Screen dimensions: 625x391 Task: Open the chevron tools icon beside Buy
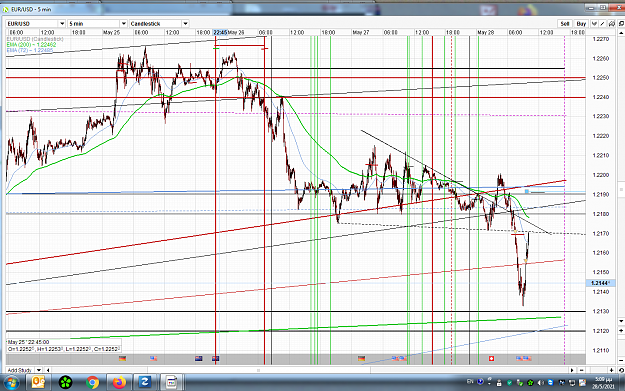[594, 24]
